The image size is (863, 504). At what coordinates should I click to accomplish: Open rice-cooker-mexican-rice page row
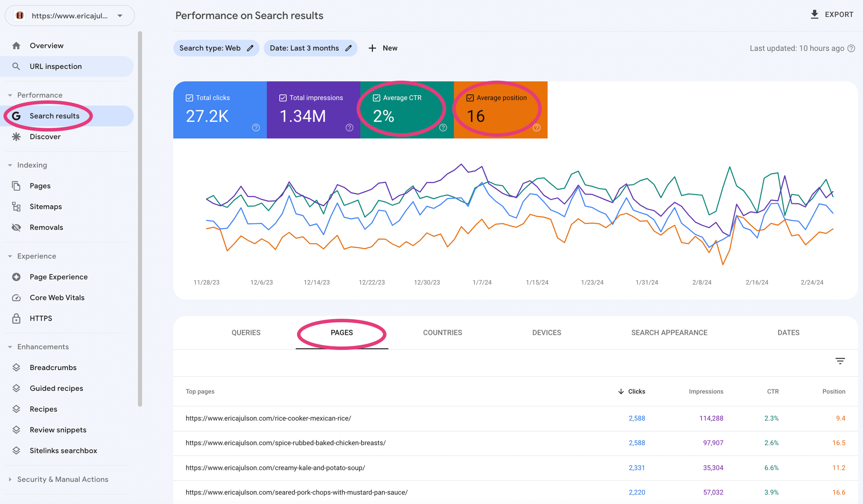click(515, 419)
